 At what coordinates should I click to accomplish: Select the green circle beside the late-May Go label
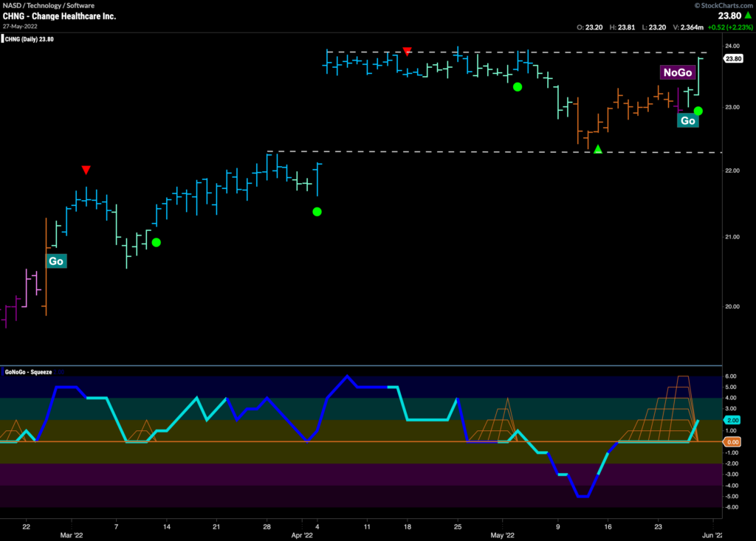[698, 111]
